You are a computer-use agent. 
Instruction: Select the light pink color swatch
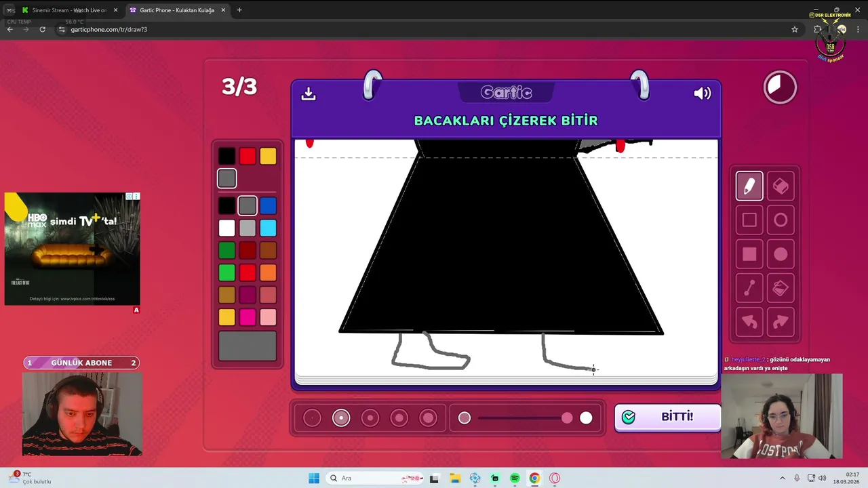(268, 317)
